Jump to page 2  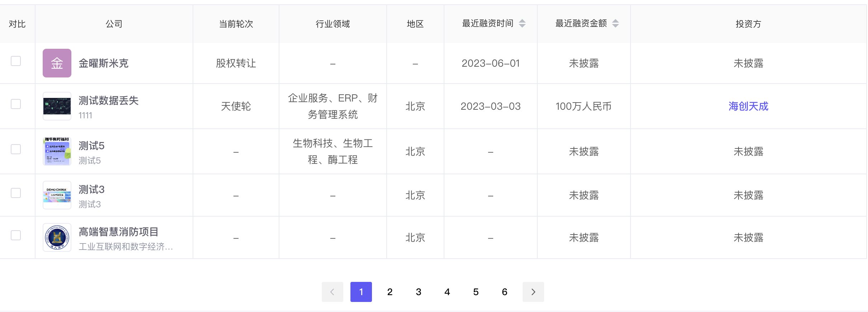click(390, 292)
